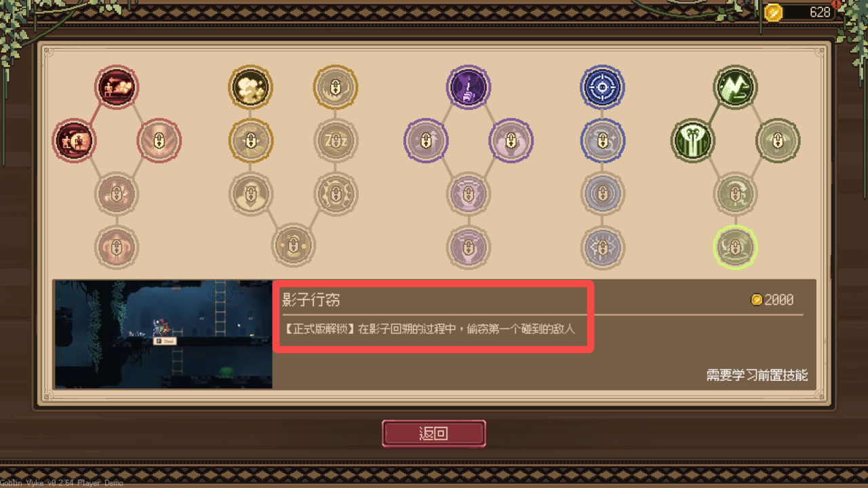Select the red dash-with-smoke skill node

pyautogui.click(x=117, y=87)
